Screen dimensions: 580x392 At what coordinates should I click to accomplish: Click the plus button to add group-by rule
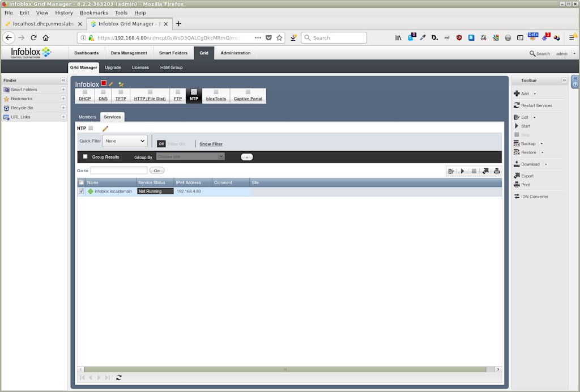[x=247, y=157]
